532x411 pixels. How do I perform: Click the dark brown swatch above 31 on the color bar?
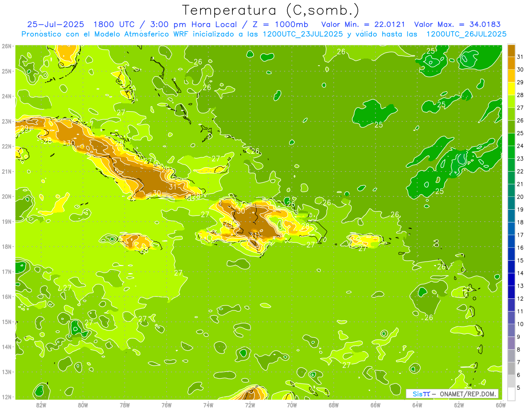point(511,50)
